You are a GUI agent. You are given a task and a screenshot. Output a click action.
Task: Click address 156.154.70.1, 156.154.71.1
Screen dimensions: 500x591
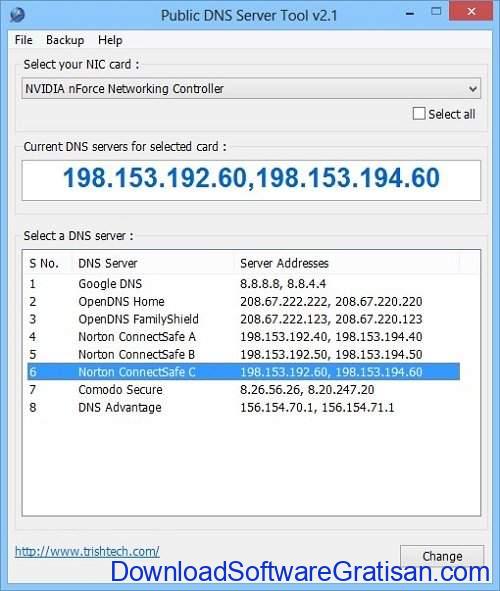[x=317, y=407]
